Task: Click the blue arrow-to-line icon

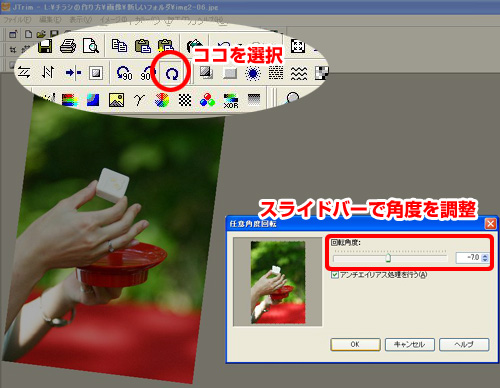Action: tap(73, 72)
